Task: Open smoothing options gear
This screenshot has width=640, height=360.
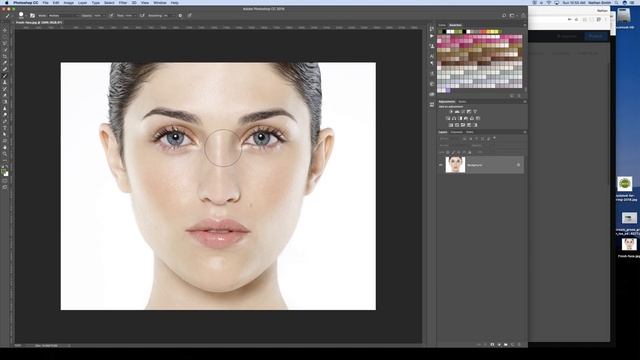Action: pyautogui.click(x=180, y=16)
